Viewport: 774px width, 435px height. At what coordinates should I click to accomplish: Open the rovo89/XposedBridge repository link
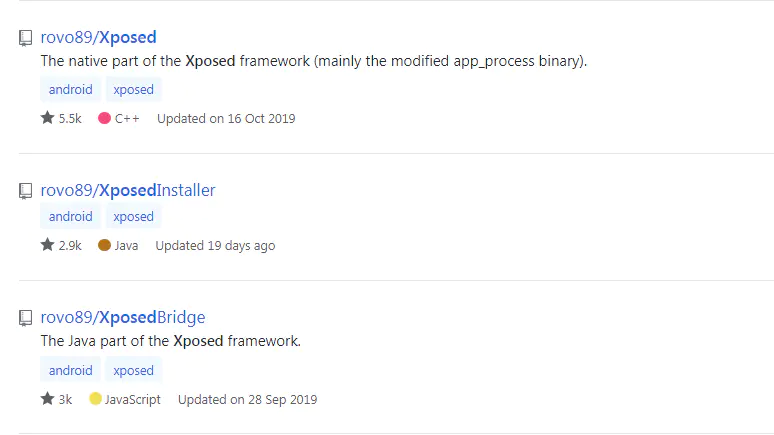pos(122,318)
